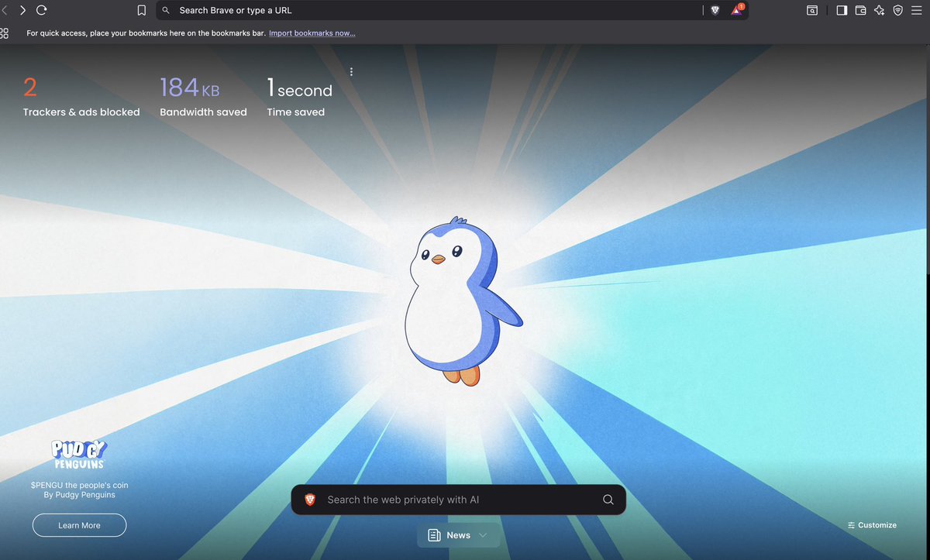
Task: Toggle the sidebar panel icon
Action: pos(842,10)
